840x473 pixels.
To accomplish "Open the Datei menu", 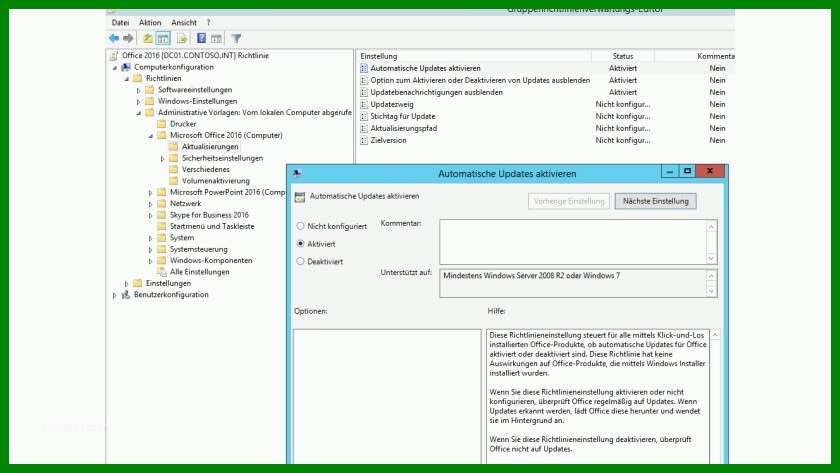I will coord(121,22).
